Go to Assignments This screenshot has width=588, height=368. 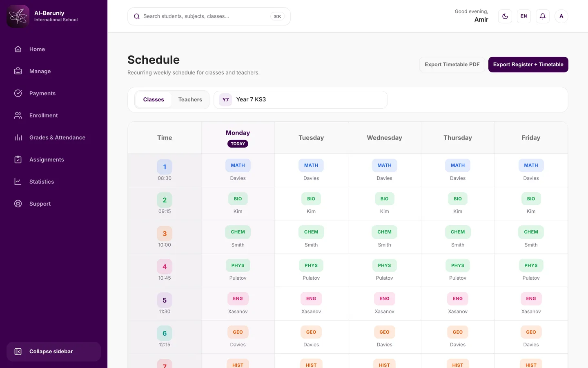click(53, 159)
